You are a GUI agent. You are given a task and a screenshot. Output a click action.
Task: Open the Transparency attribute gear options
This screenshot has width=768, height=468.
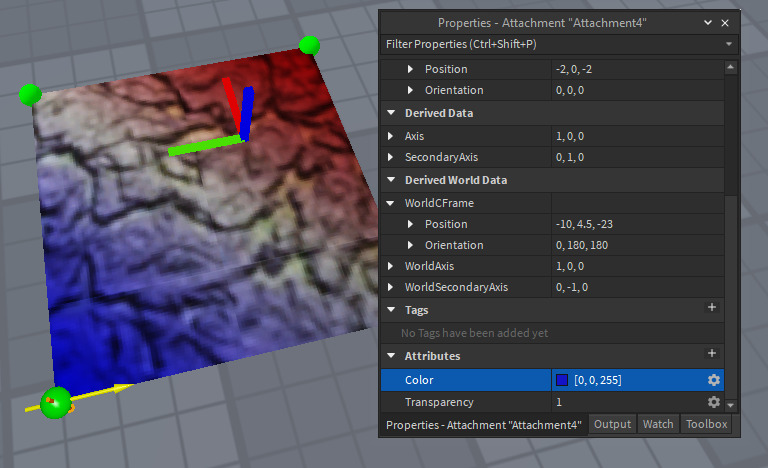point(714,402)
